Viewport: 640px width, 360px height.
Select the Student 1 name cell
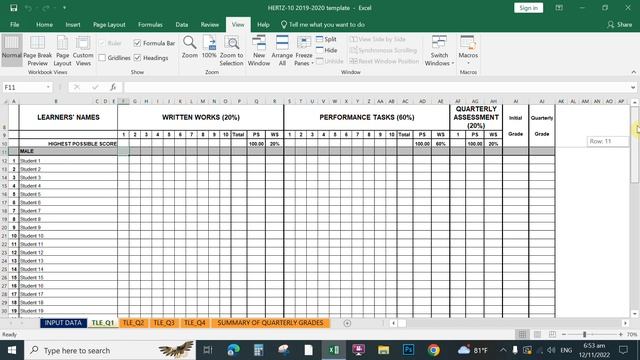click(68, 160)
